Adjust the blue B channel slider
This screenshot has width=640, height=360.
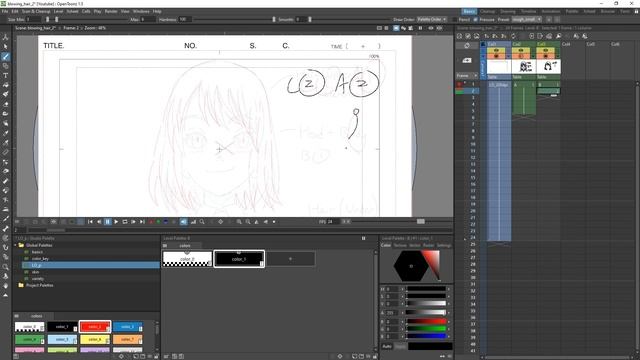tap(426, 336)
